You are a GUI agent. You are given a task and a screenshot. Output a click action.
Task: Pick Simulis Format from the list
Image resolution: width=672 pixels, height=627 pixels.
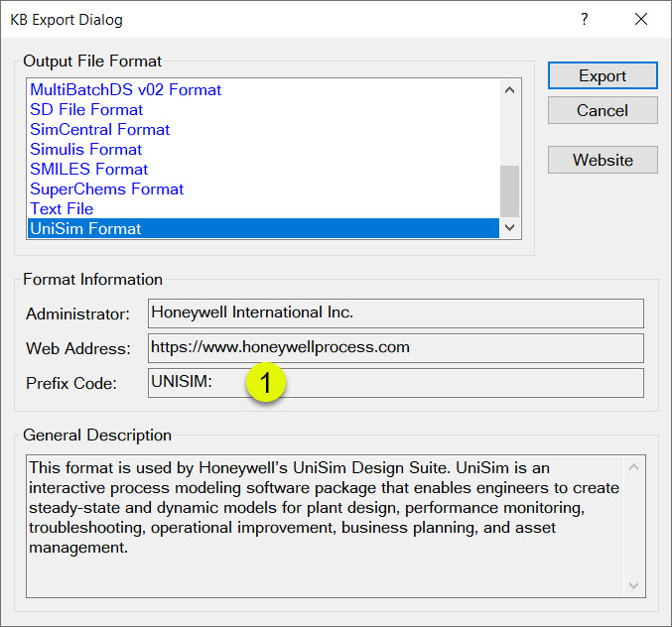point(86,149)
